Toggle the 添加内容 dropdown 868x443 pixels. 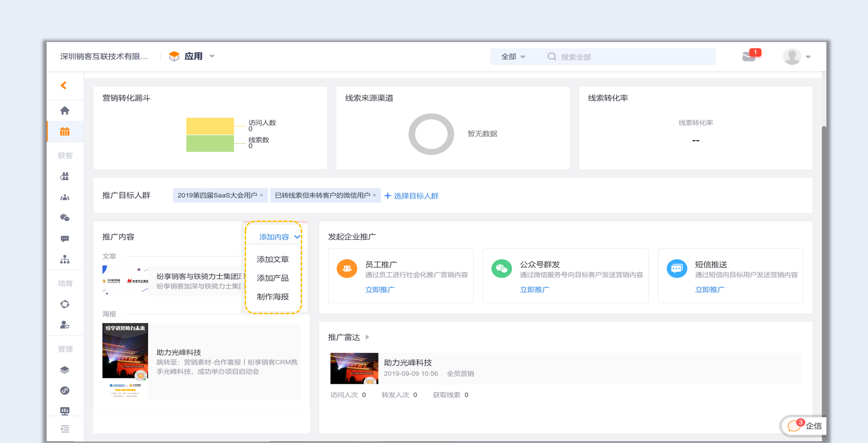tap(280, 237)
